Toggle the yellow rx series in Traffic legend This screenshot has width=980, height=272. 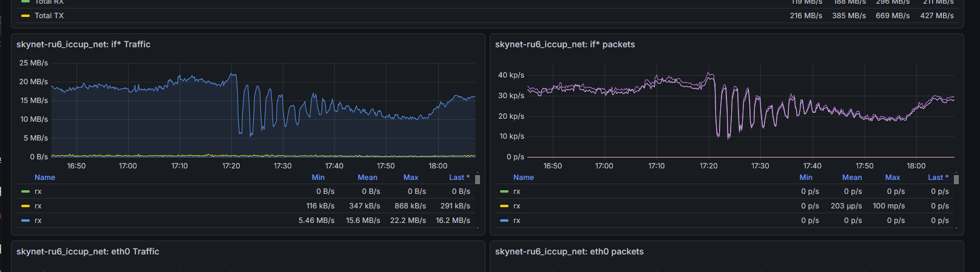pyautogui.click(x=38, y=206)
